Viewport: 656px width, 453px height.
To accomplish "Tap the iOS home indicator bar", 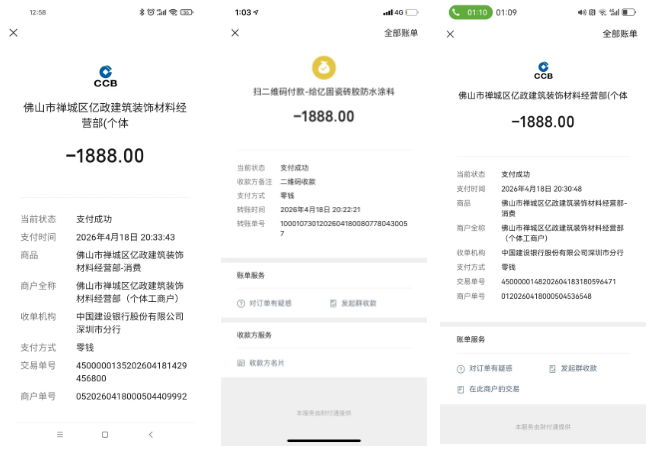I will 324,440.
